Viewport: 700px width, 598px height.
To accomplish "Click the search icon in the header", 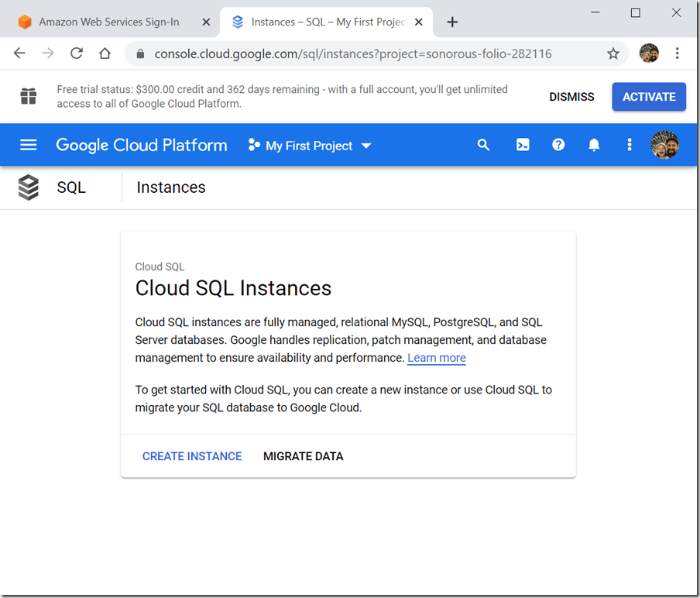I will [x=483, y=145].
